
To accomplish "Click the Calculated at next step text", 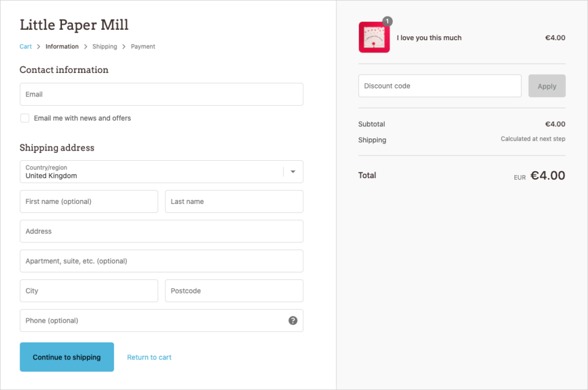I will 533,139.
